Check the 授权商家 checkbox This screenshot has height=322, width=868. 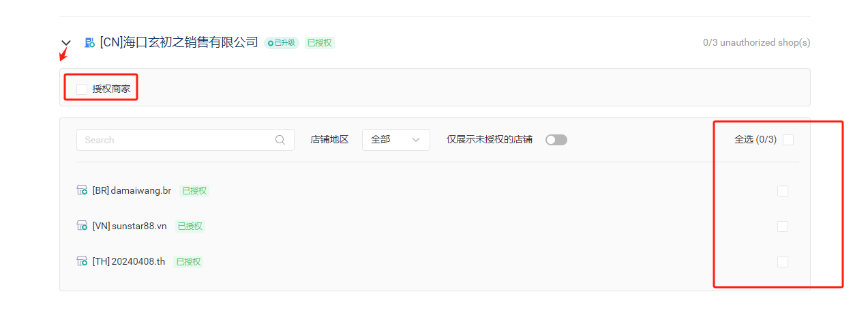(82, 89)
